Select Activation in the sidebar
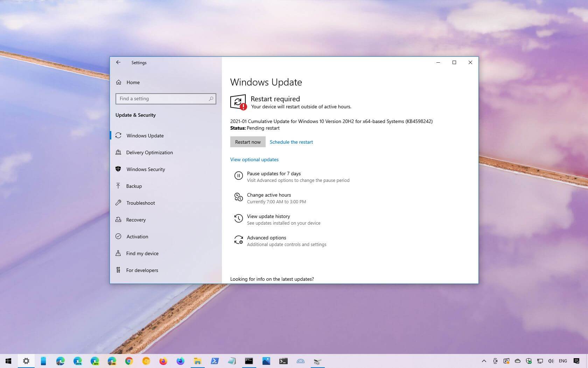 (x=137, y=237)
